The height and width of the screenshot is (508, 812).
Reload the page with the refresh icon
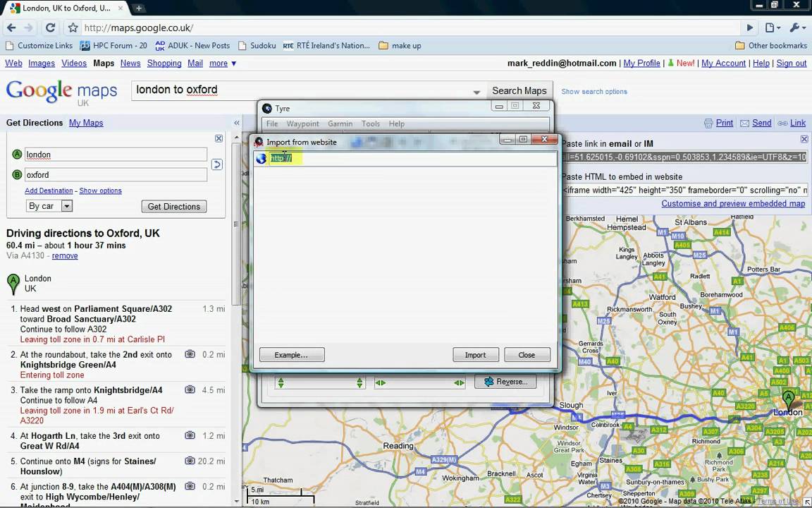50,28
